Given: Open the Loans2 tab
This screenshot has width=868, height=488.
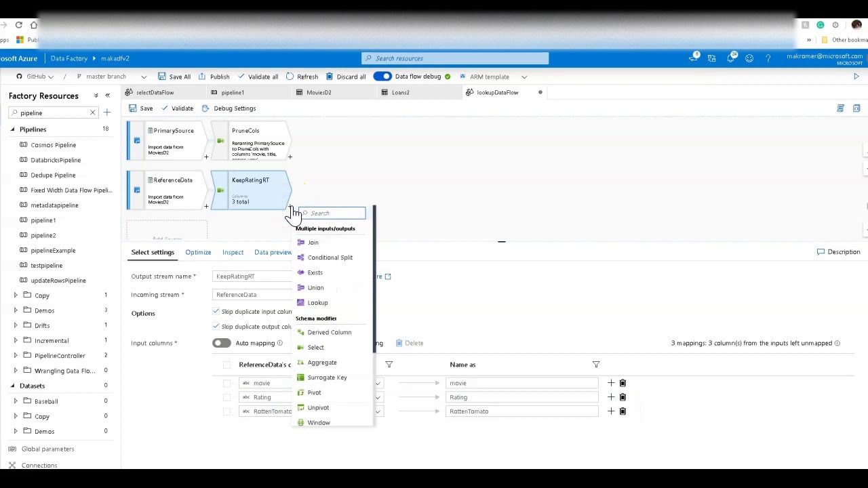Looking at the screenshot, I should point(400,92).
